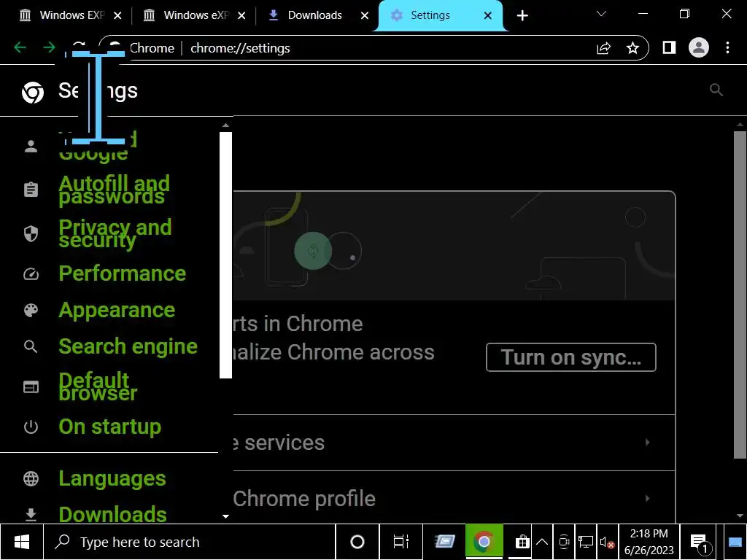The height and width of the screenshot is (560, 747).
Task: Click the speedometer icon for Performance
Action: point(31,274)
